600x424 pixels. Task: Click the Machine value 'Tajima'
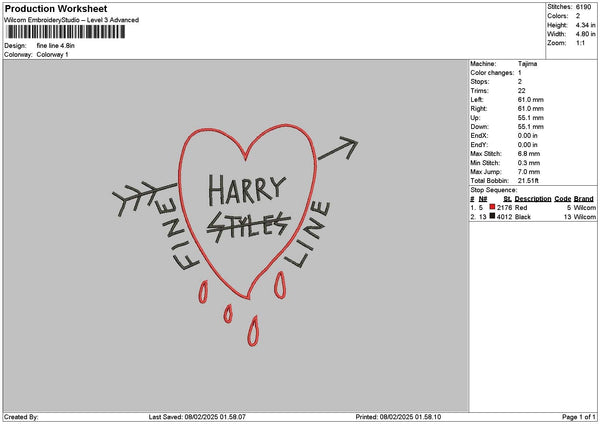[x=527, y=64]
